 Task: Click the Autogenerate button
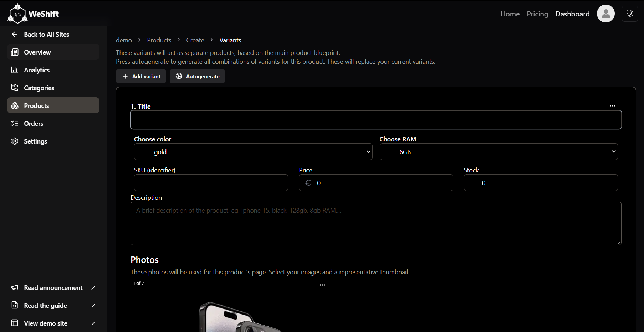pyautogui.click(x=197, y=76)
